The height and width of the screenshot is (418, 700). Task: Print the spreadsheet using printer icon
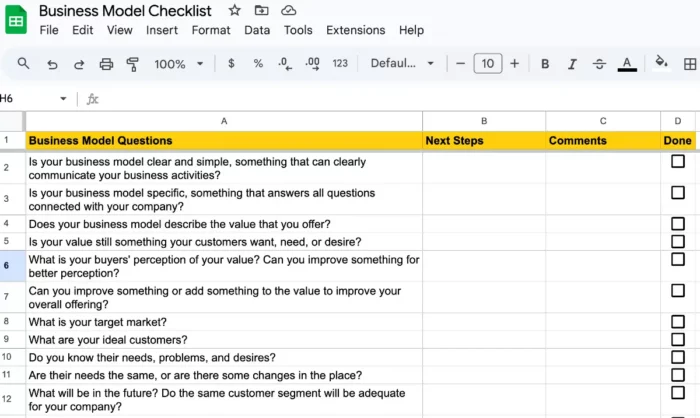[106, 64]
